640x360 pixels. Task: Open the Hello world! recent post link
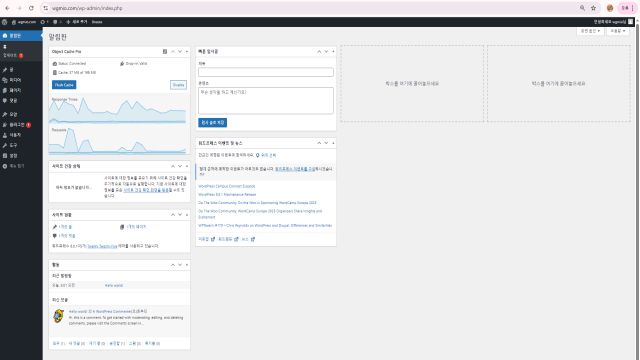tap(114, 286)
